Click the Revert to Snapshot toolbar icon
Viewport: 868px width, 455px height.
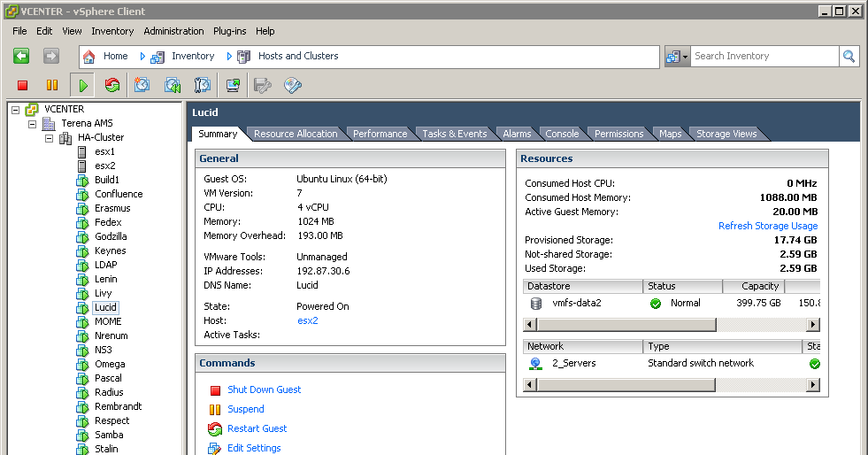click(x=173, y=85)
